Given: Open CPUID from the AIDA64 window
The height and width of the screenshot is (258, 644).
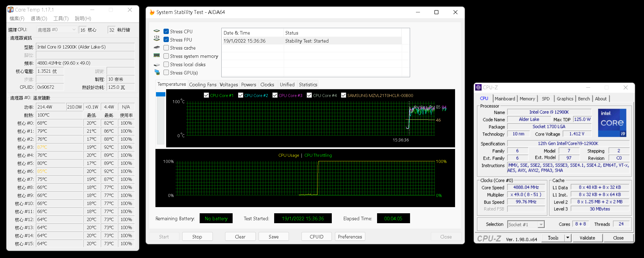Looking at the screenshot, I should pos(317,237).
